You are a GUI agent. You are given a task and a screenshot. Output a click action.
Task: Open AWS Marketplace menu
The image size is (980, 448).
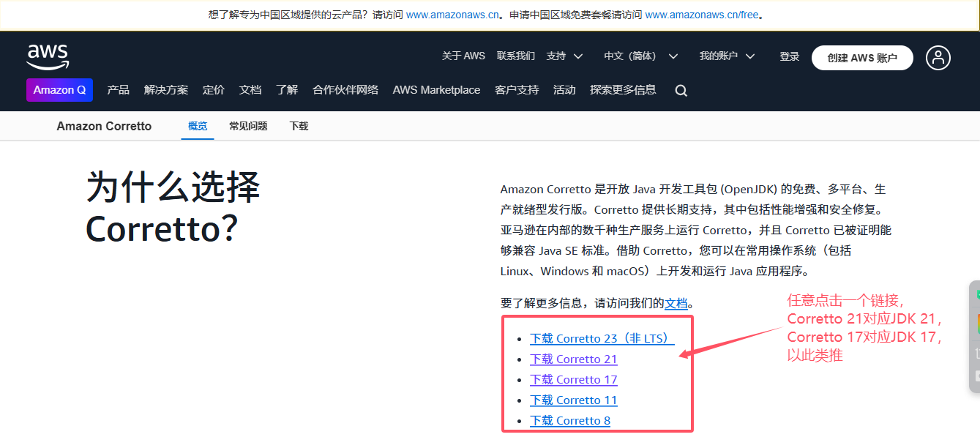coord(437,90)
